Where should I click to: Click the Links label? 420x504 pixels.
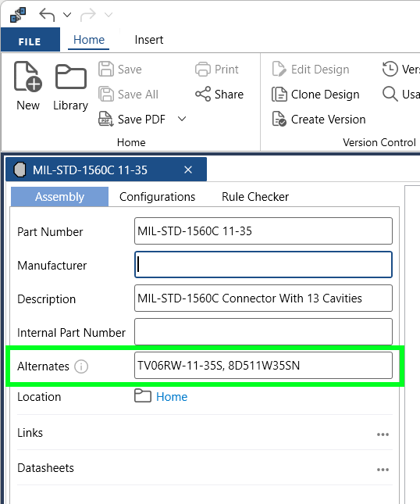(30, 433)
